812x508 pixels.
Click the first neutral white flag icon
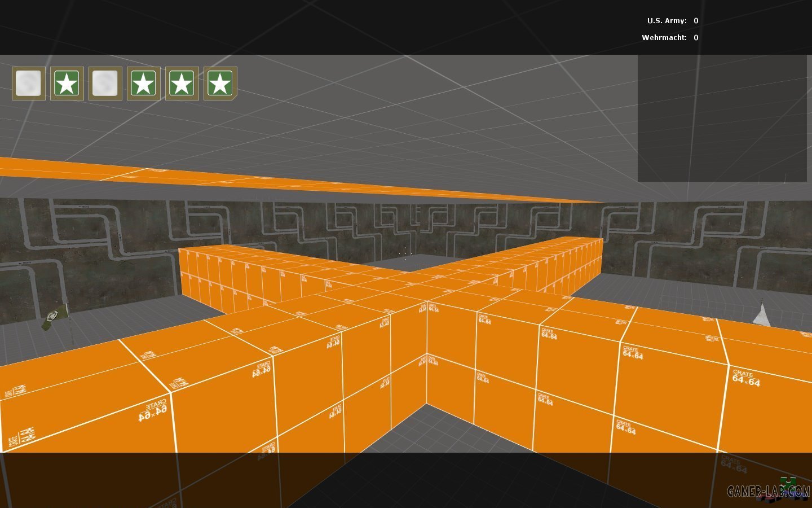tap(29, 84)
